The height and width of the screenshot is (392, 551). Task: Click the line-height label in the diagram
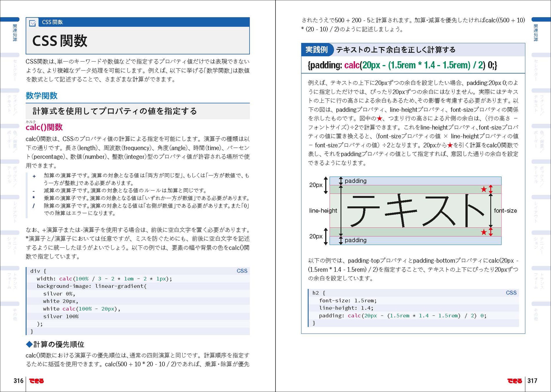(x=323, y=211)
